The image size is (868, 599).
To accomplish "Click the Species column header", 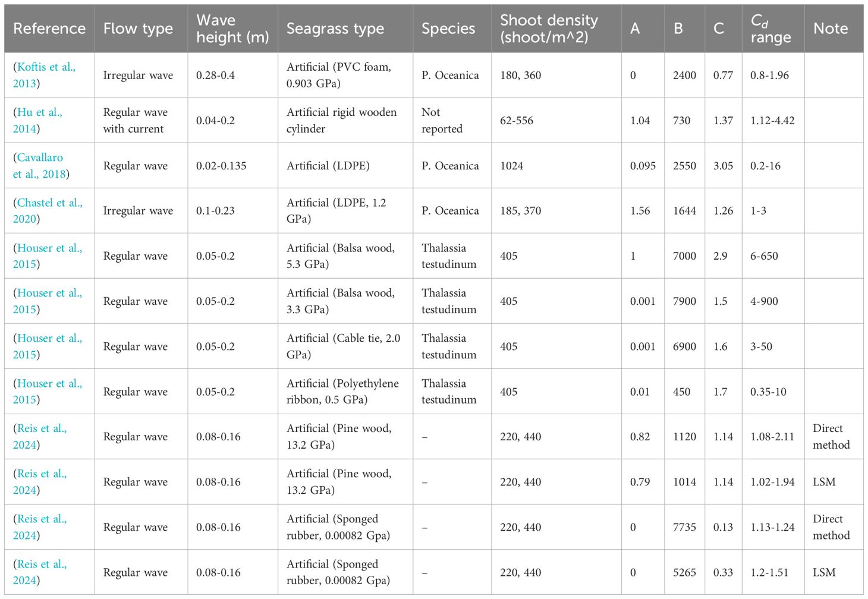I will pyautogui.click(x=448, y=29).
